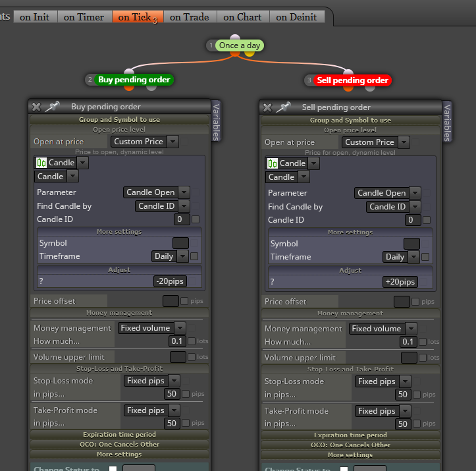Collapse Buy panel Money management section
Image resolution: width=476 pixels, height=471 pixels.
click(119, 313)
